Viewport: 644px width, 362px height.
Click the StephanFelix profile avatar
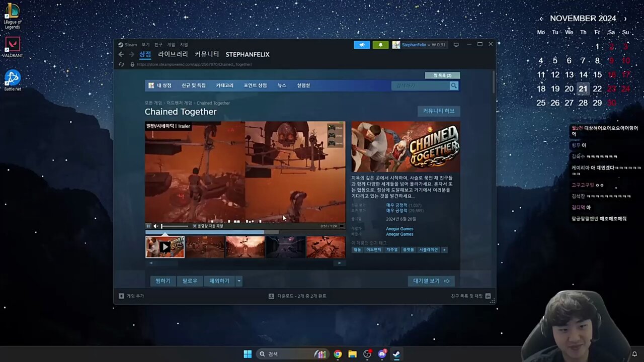pyautogui.click(x=396, y=45)
